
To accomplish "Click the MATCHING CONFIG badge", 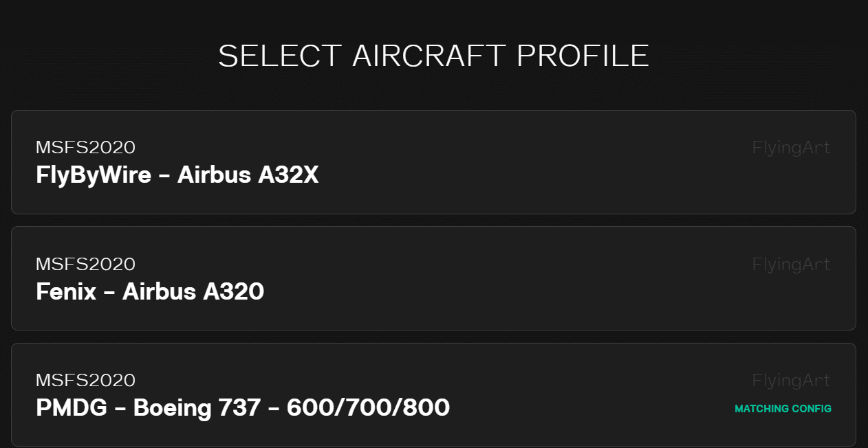I will pos(783,409).
